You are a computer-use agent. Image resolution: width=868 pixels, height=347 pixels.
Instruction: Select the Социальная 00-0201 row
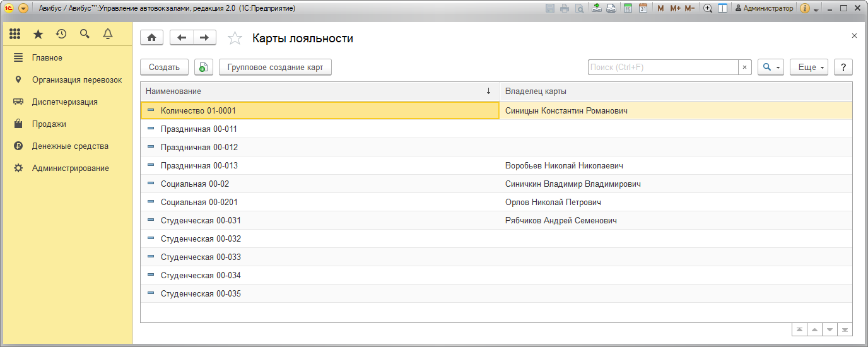pos(199,203)
